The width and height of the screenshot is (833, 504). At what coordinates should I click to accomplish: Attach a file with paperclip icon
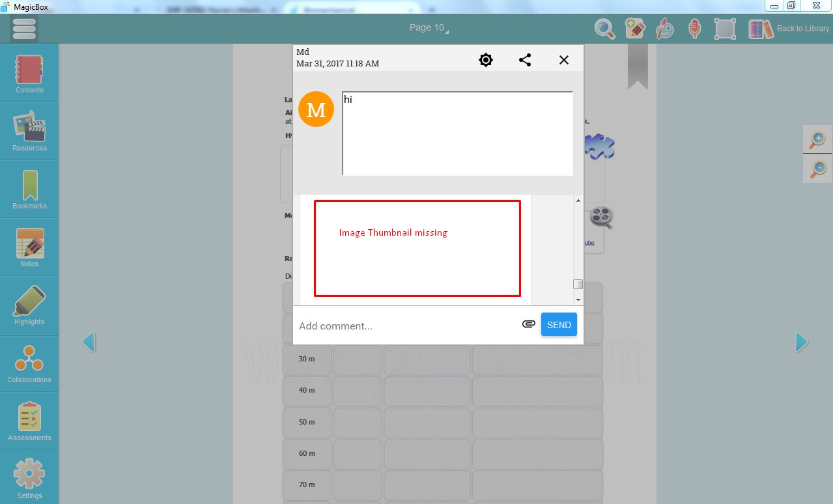click(x=529, y=324)
